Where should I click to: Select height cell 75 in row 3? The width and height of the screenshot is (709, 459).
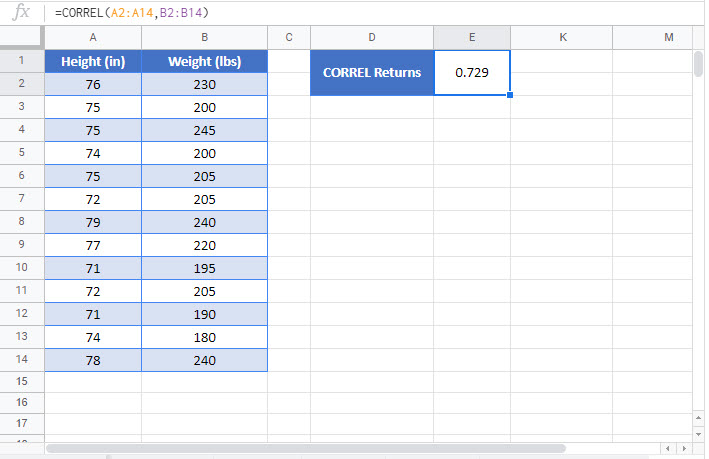[x=93, y=107]
